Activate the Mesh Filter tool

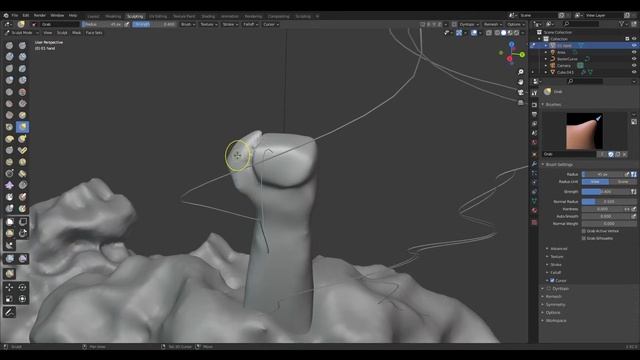click(10, 258)
